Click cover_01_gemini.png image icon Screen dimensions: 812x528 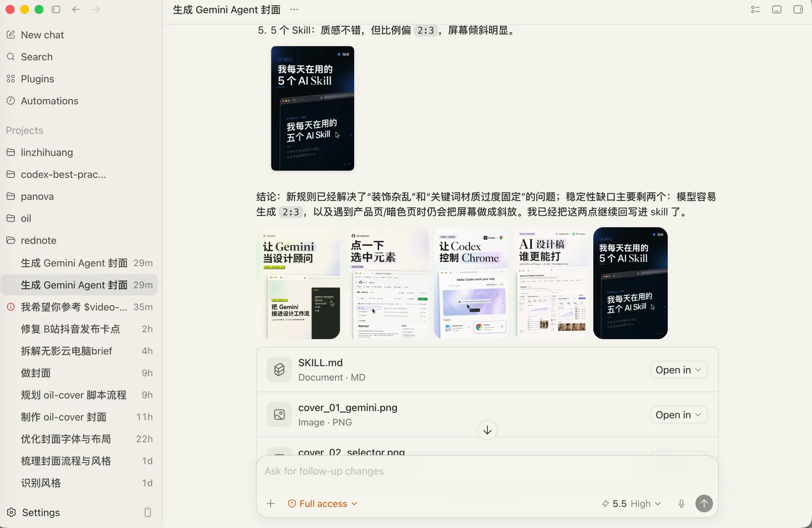coord(279,415)
